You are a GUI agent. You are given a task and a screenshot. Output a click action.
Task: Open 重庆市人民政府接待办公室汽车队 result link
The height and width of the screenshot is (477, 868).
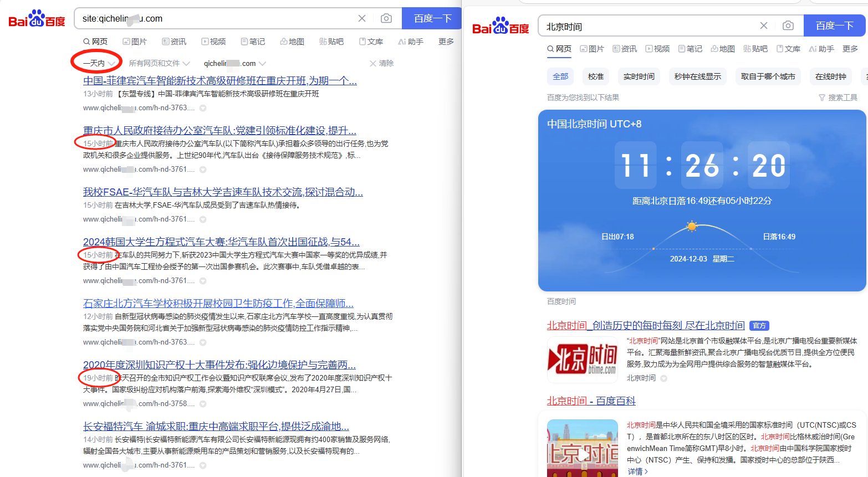click(x=219, y=131)
